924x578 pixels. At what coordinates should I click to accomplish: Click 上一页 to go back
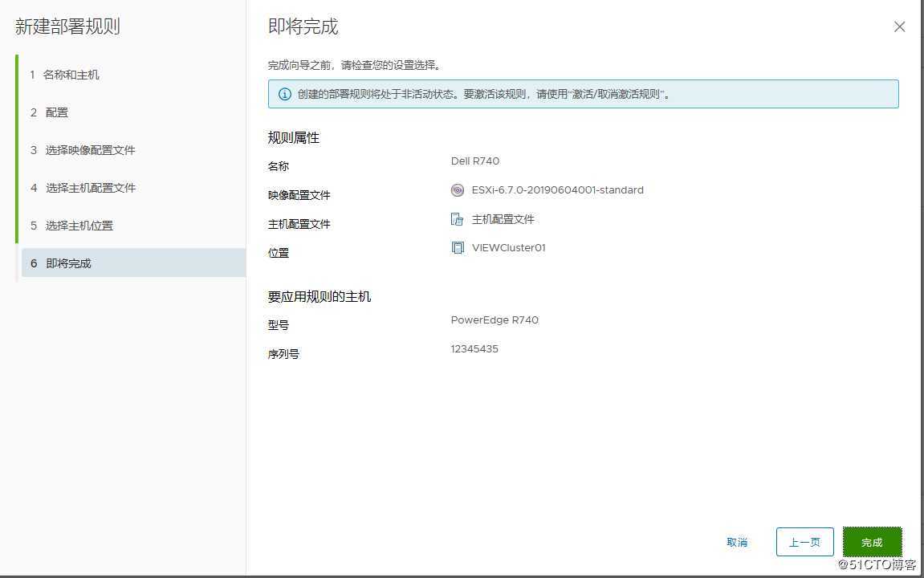tap(804, 542)
